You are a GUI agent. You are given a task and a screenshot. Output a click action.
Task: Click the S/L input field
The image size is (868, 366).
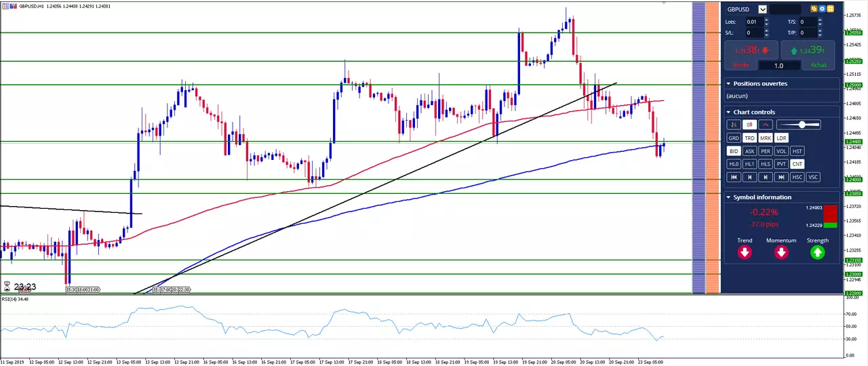(754, 33)
